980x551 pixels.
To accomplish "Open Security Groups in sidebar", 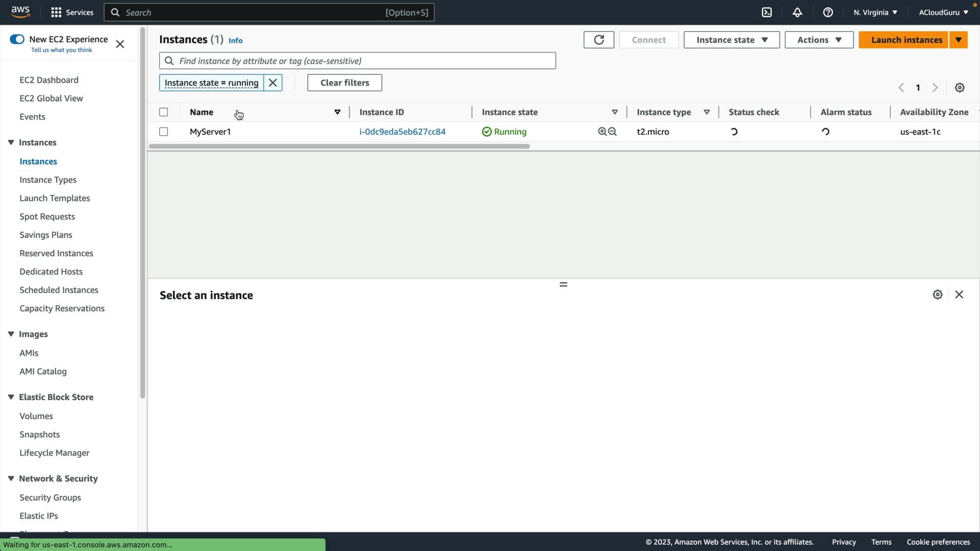I will [x=50, y=497].
